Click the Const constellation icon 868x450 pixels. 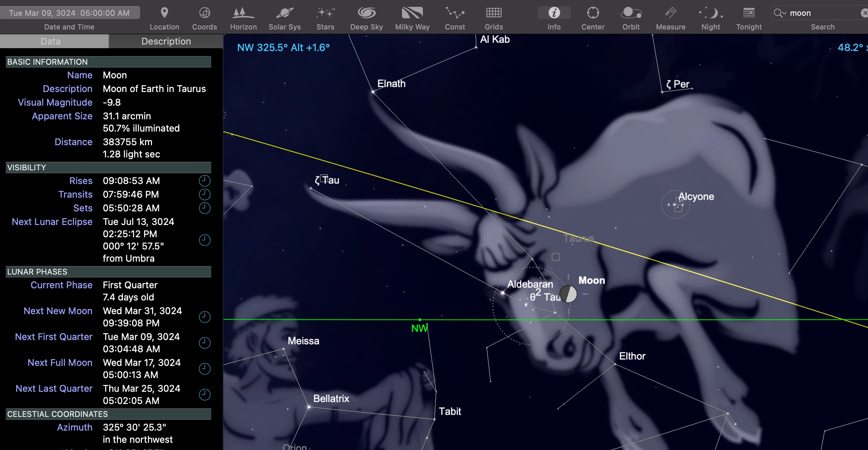(x=454, y=13)
